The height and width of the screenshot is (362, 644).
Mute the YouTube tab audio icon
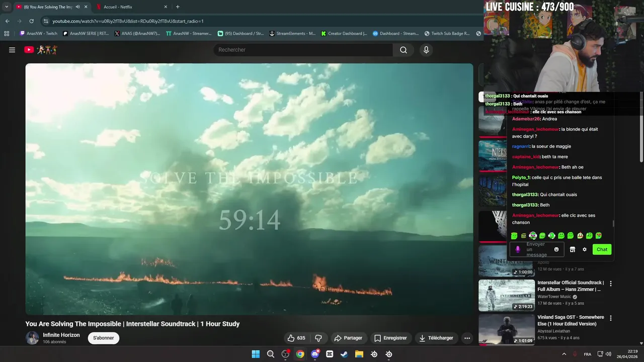pyautogui.click(x=77, y=7)
